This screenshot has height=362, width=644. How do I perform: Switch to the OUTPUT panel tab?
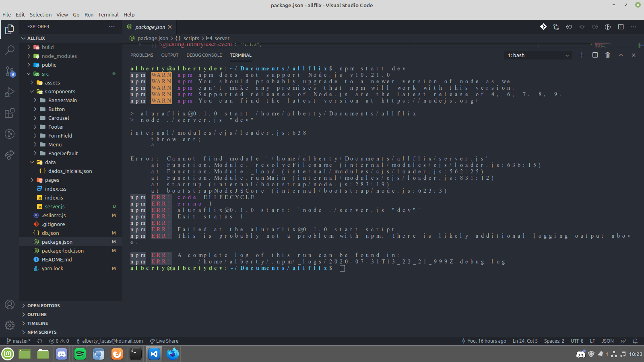click(170, 55)
